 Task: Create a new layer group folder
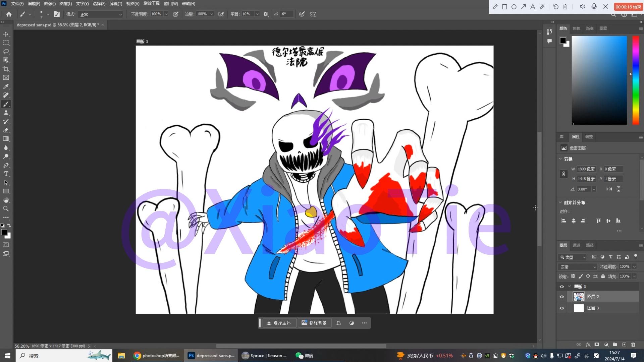[615, 345]
